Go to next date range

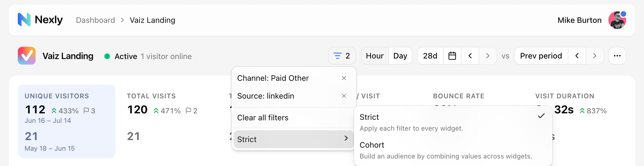[488, 56]
